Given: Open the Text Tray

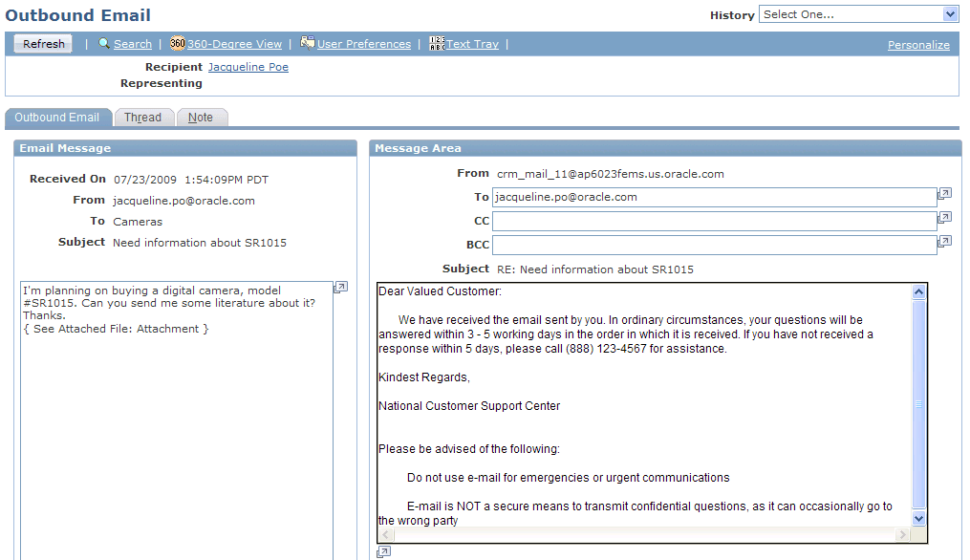Looking at the screenshot, I should point(472,43).
